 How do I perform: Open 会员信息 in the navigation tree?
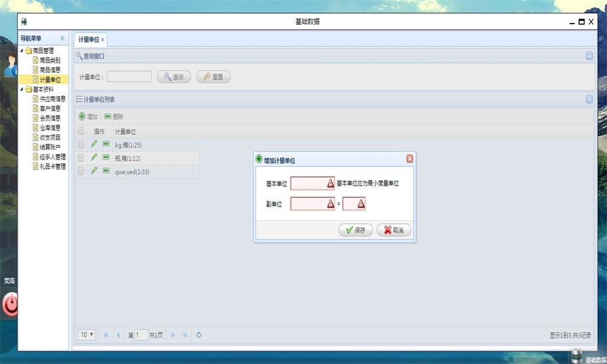(50, 118)
